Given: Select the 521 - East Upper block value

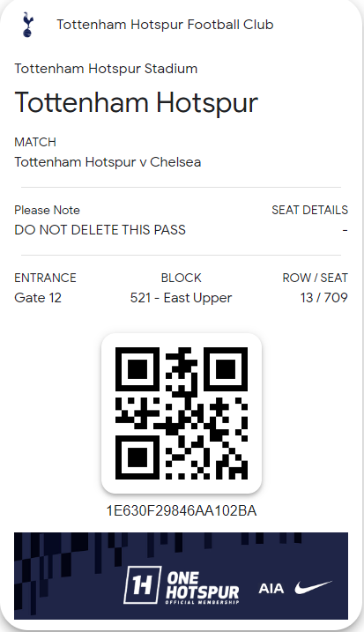Looking at the screenshot, I should click(181, 298).
